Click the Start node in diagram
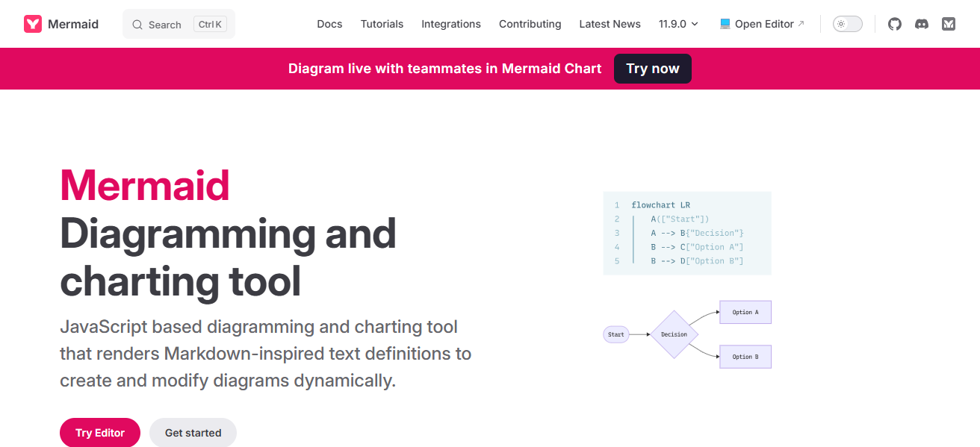 tap(616, 334)
